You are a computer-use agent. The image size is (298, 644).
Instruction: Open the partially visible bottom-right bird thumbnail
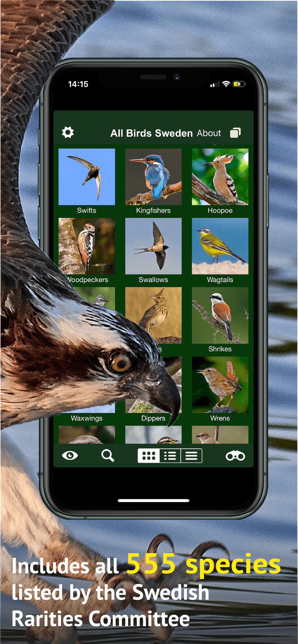(x=220, y=435)
